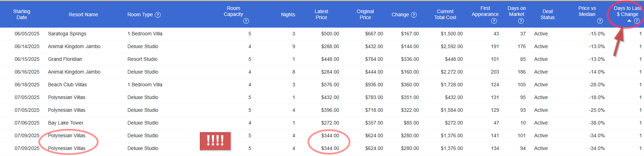Click Animal Kingdom Jambo in the 06/14/2025 row

(x=74, y=47)
